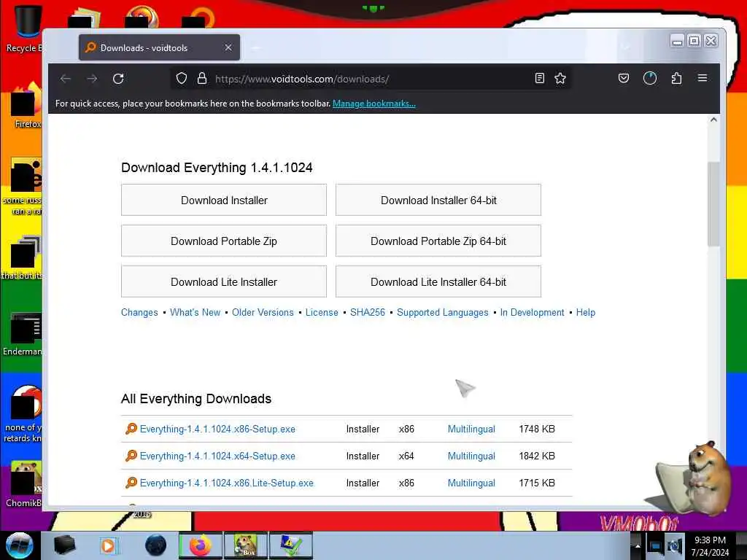The image size is (747, 560).
Task: Click magnifier icon beside x86-Setup.exe
Action: [x=131, y=429]
